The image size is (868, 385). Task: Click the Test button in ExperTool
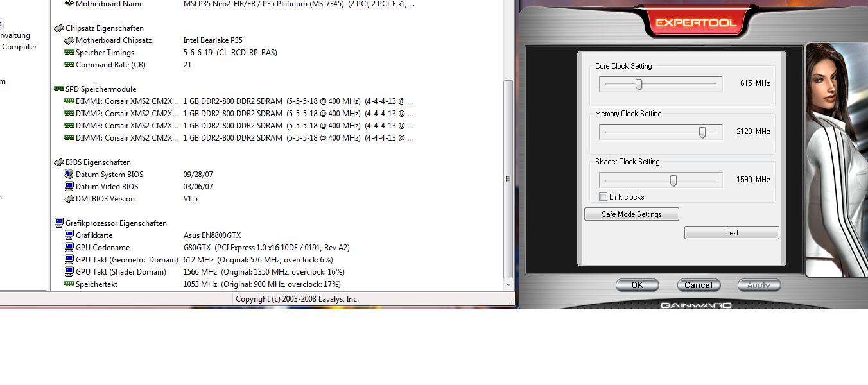point(732,233)
